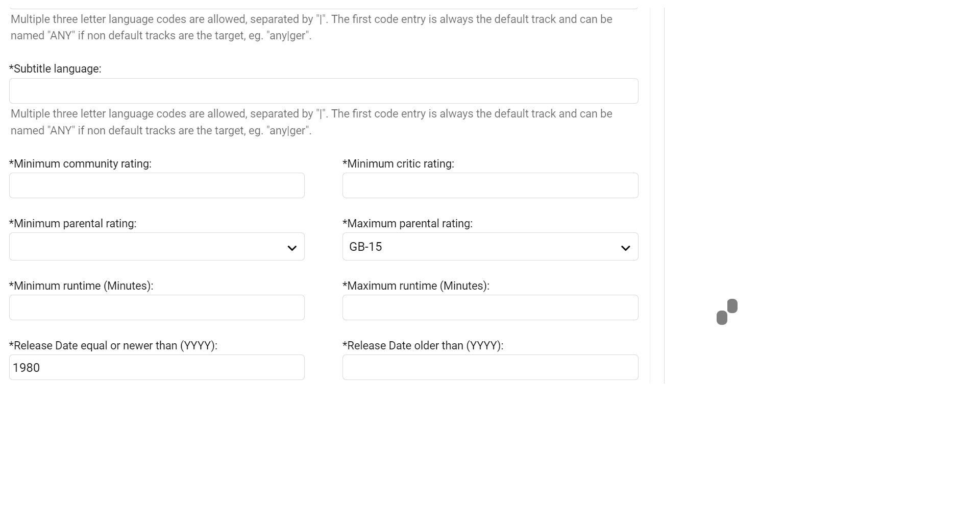Viewport: 980px width, 521px height.
Task: Focus the Minimum runtime (Minutes) field
Action: 157,307
